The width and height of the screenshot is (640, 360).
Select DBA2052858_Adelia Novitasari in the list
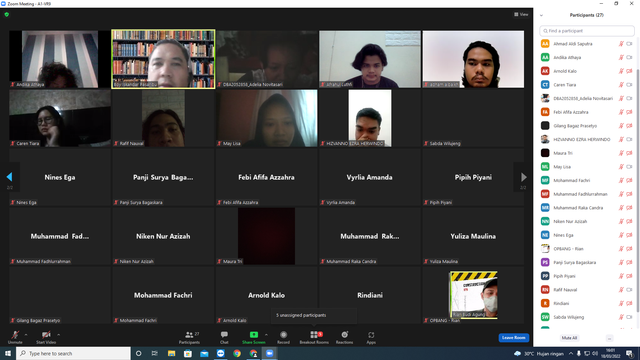pyautogui.click(x=587, y=98)
